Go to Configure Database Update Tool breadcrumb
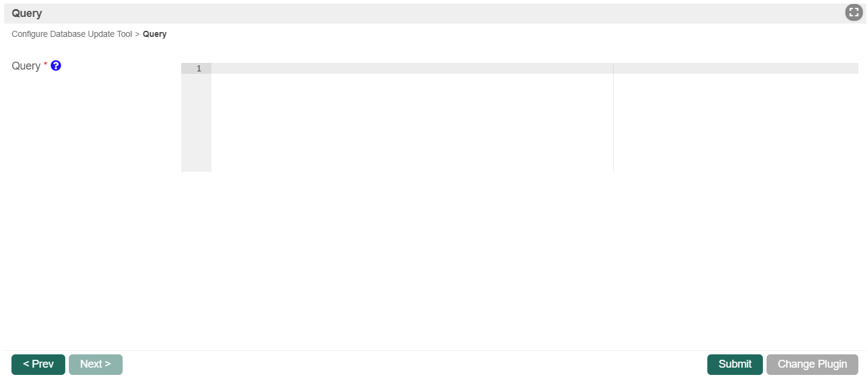Image resolution: width=868 pixels, height=384 pixels. (71, 34)
